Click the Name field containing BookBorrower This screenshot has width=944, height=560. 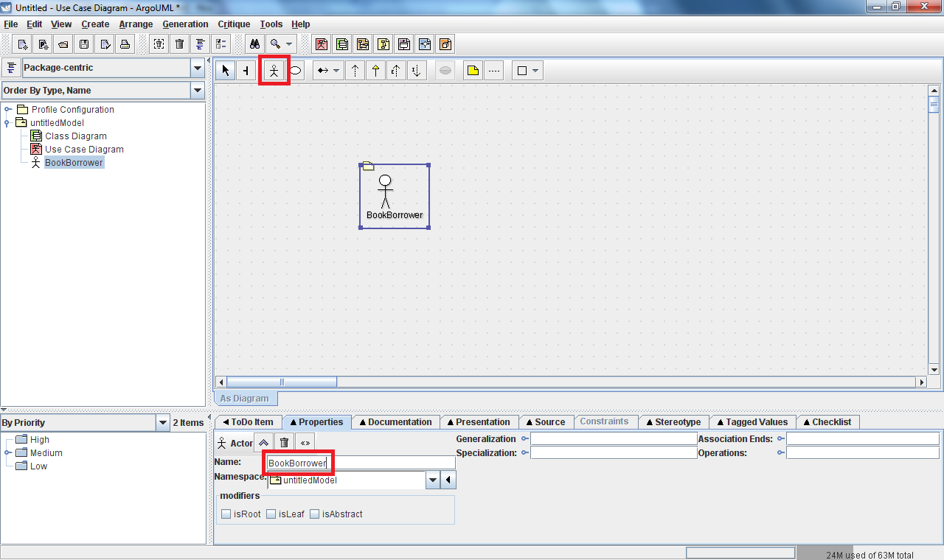pyautogui.click(x=361, y=463)
